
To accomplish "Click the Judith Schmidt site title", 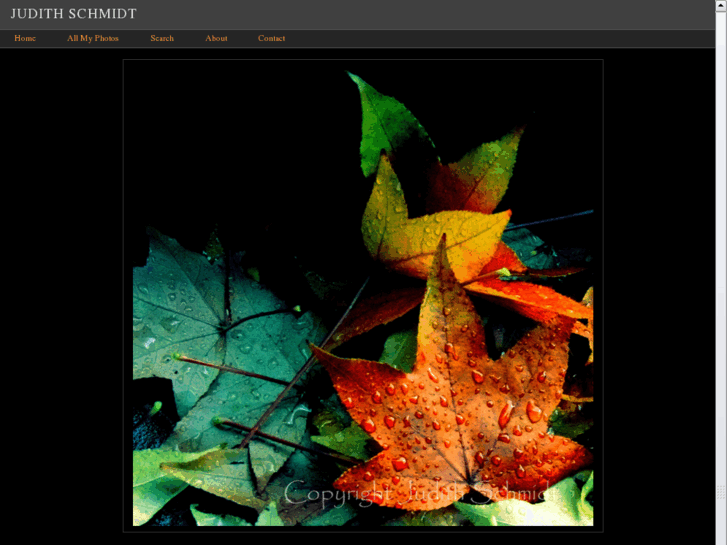I will tap(73, 14).
